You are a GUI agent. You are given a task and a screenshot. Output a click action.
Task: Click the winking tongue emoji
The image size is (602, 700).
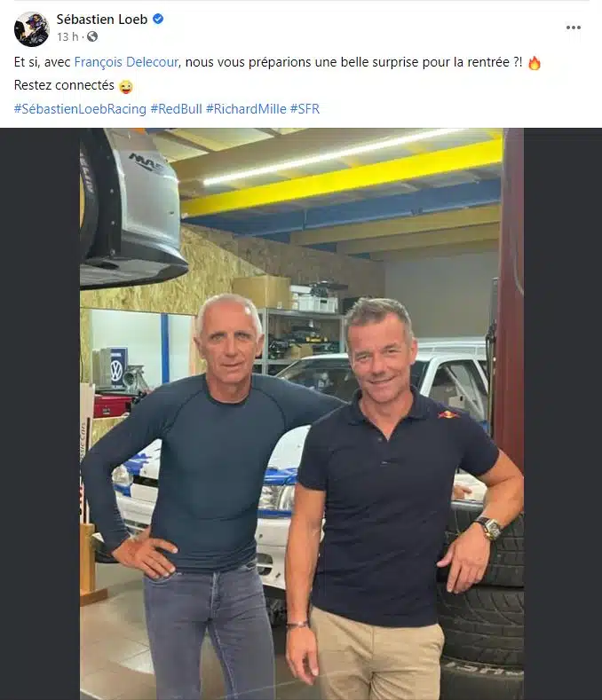pyautogui.click(x=126, y=86)
